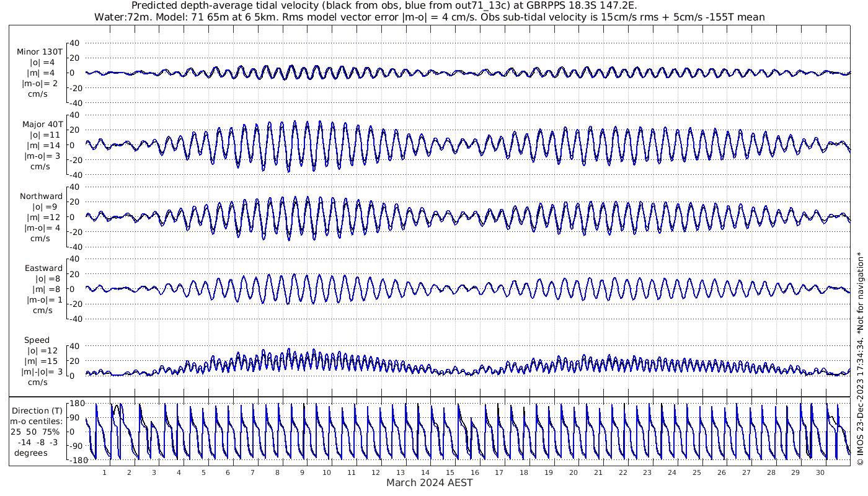The image size is (868, 496).
Task: Click day '15' on the date axis
Action: point(450,472)
